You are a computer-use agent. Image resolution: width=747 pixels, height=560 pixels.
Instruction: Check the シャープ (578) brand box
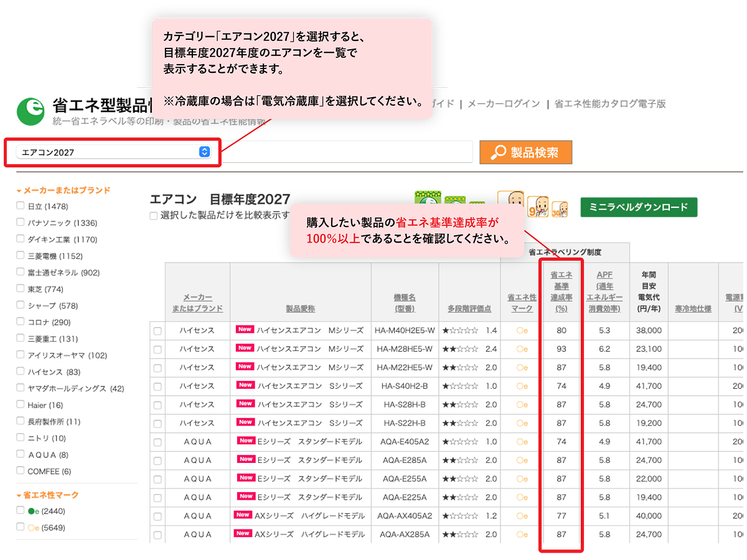coord(21,305)
